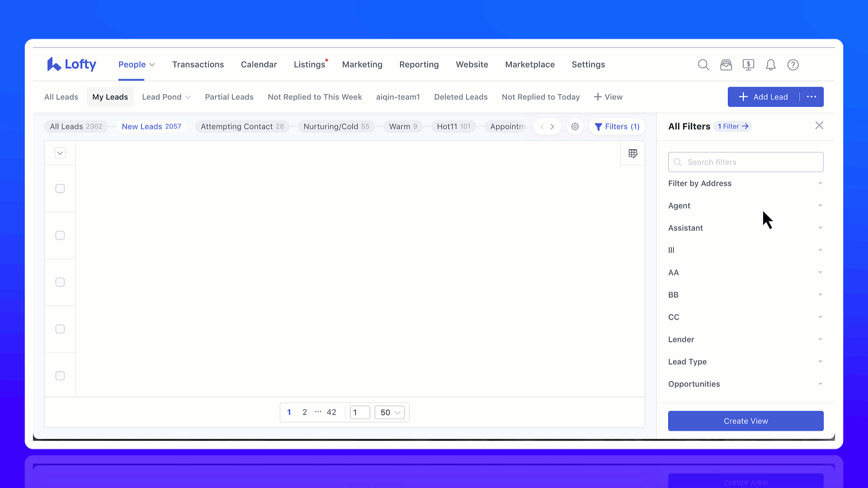Open the notifications bell
The width and height of the screenshot is (868, 488).
click(x=771, y=65)
